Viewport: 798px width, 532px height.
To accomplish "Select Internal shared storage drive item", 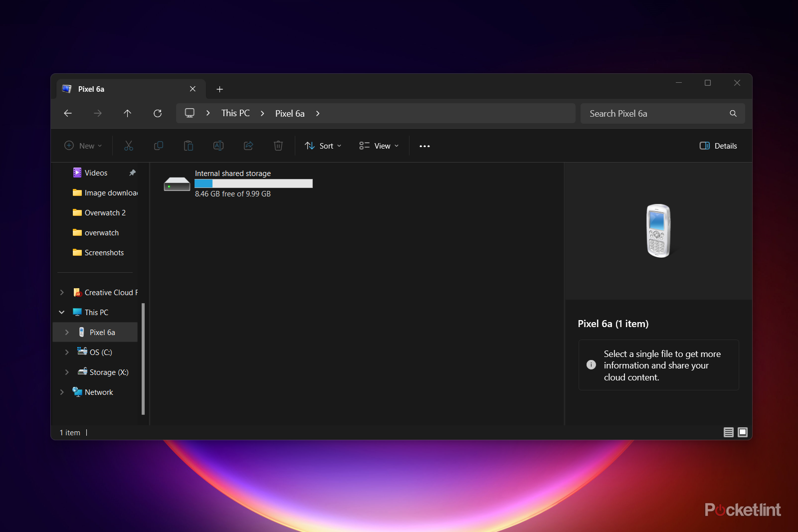I will [x=238, y=183].
